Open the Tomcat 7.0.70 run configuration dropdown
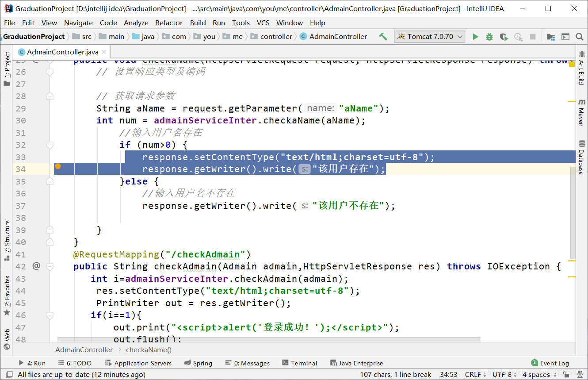The image size is (588, 380). point(430,37)
